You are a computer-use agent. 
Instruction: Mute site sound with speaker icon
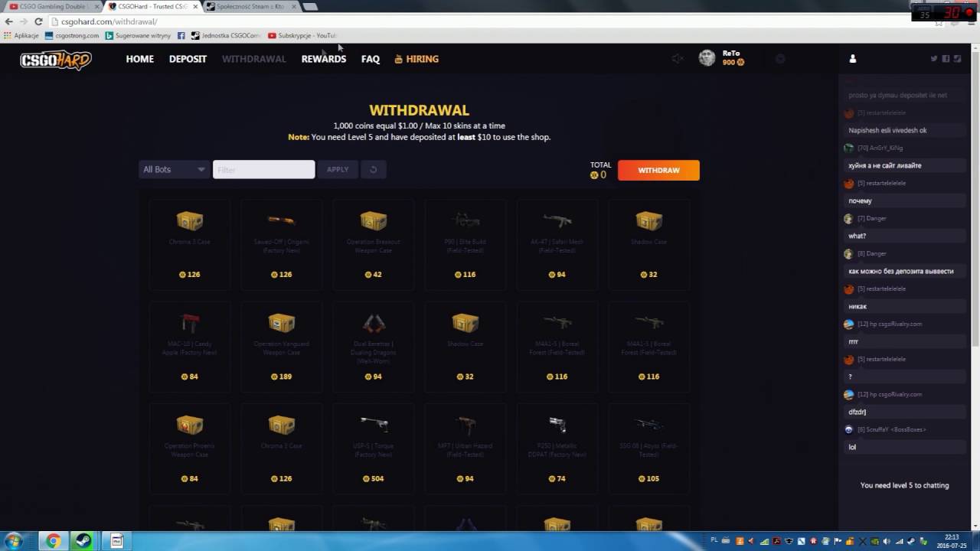tap(677, 59)
